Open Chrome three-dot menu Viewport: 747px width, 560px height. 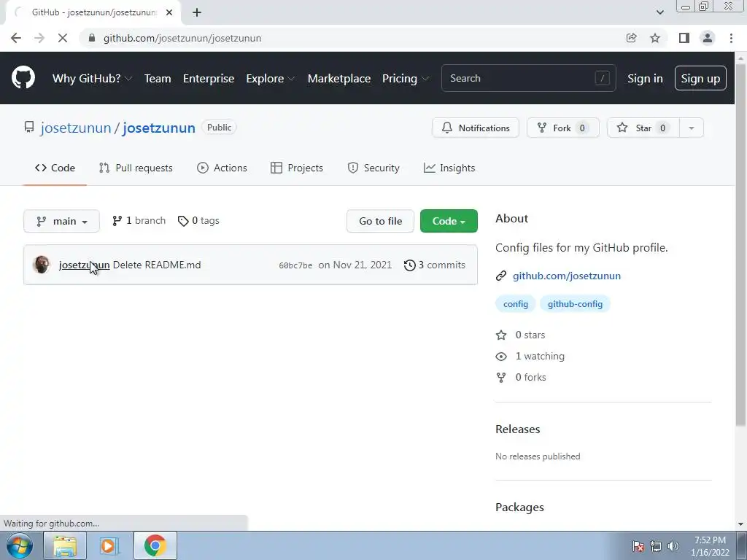(x=731, y=38)
